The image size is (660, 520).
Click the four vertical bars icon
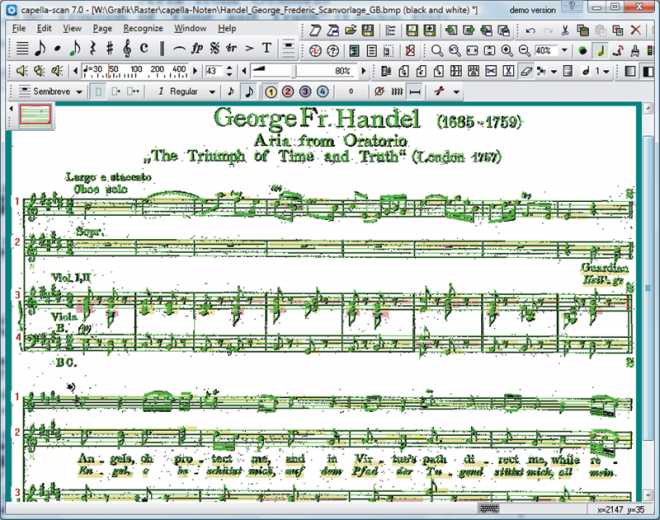pos(397,91)
